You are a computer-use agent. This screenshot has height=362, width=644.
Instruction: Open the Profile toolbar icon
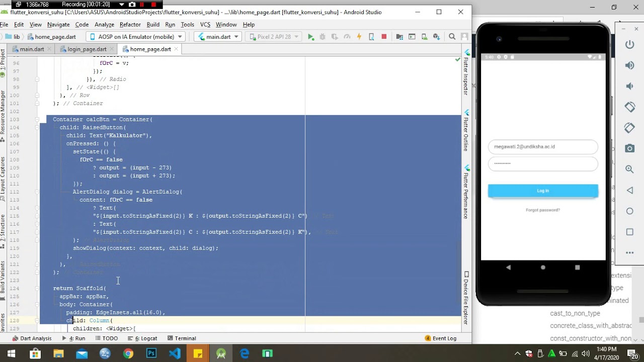[347, 37]
